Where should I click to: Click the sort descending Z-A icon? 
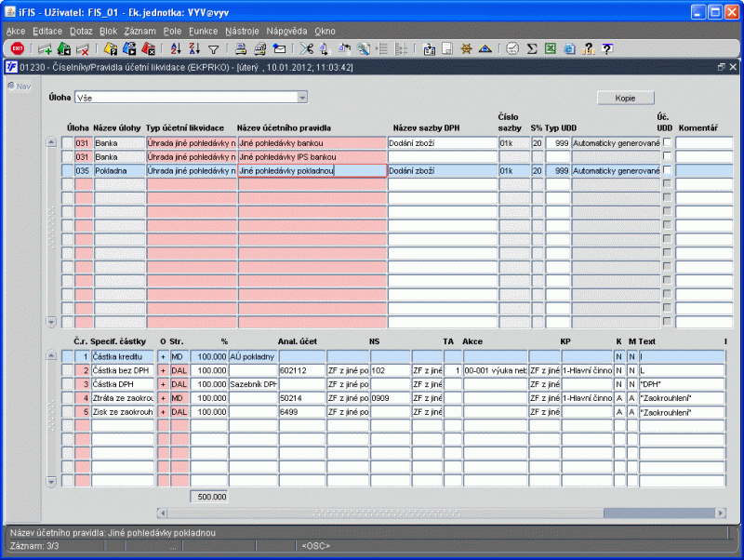(193, 48)
